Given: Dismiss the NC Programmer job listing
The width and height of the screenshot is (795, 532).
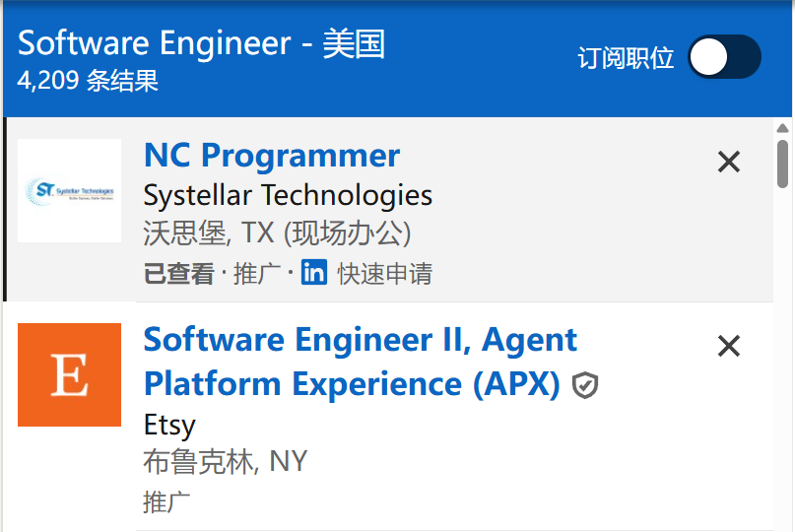Looking at the screenshot, I should pyautogui.click(x=729, y=162).
